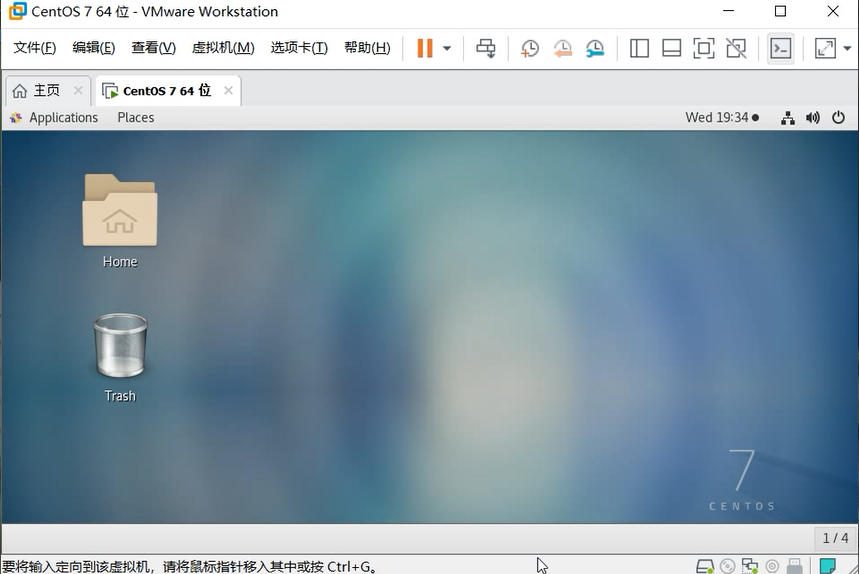
Task: Click the guest volume speaker icon
Action: point(813,118)
